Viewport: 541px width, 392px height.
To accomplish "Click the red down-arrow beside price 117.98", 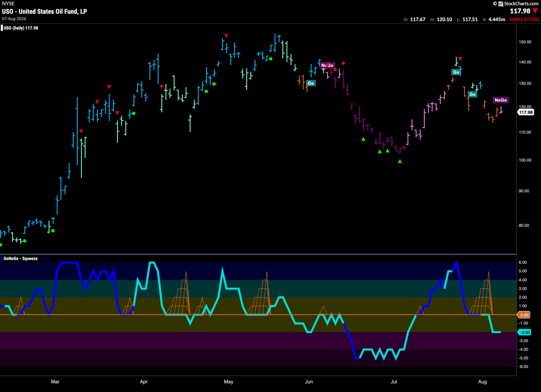I will 535,11.
